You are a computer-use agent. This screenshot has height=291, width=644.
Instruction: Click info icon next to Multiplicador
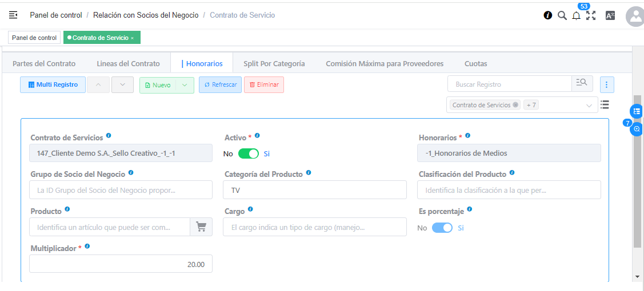tap(87, 246)
